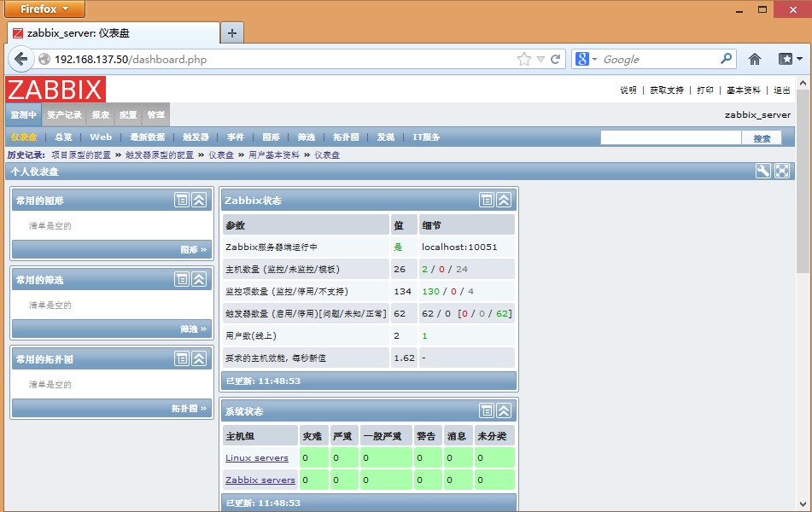Click the Zabbix search input field

(x=670, y=137)
